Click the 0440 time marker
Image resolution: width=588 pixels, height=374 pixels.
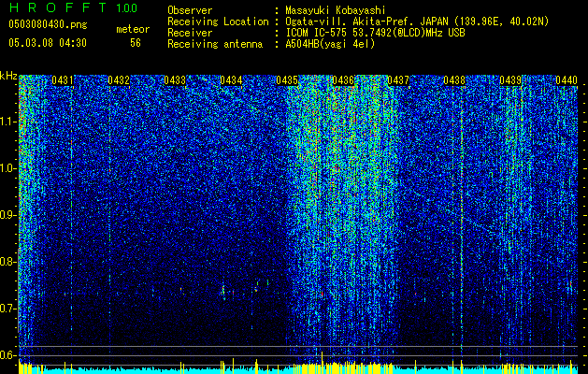[566, 80]
